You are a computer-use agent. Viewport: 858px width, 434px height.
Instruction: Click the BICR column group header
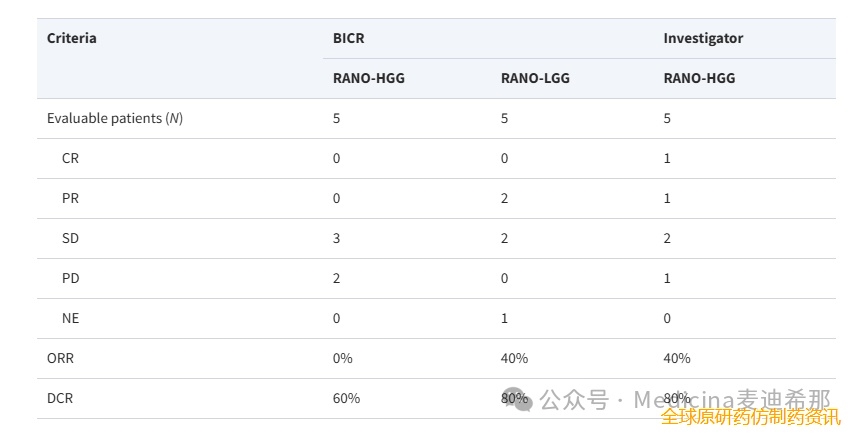tap(349, 38)
